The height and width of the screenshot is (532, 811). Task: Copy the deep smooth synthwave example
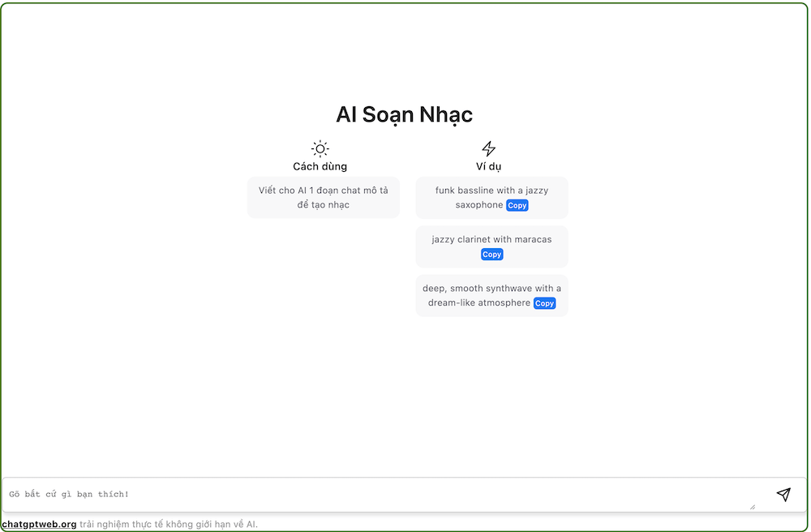coord(544,303)
